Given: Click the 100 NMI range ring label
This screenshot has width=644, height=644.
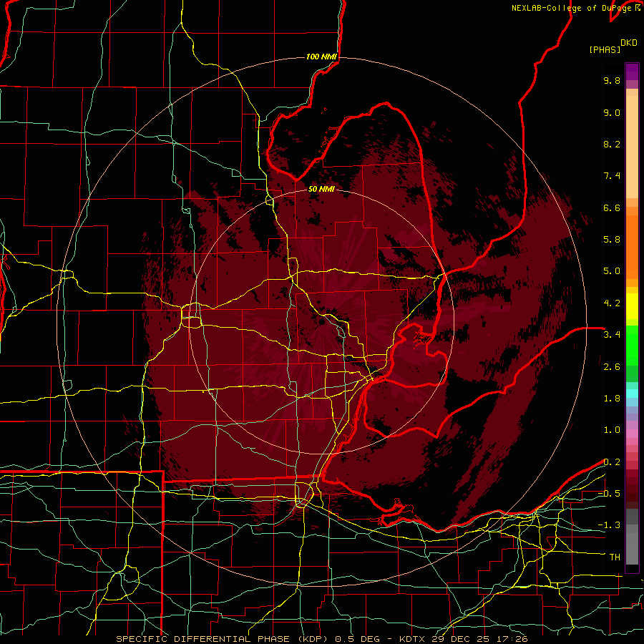Looking at the screenshot, I should tap(321, 57).
